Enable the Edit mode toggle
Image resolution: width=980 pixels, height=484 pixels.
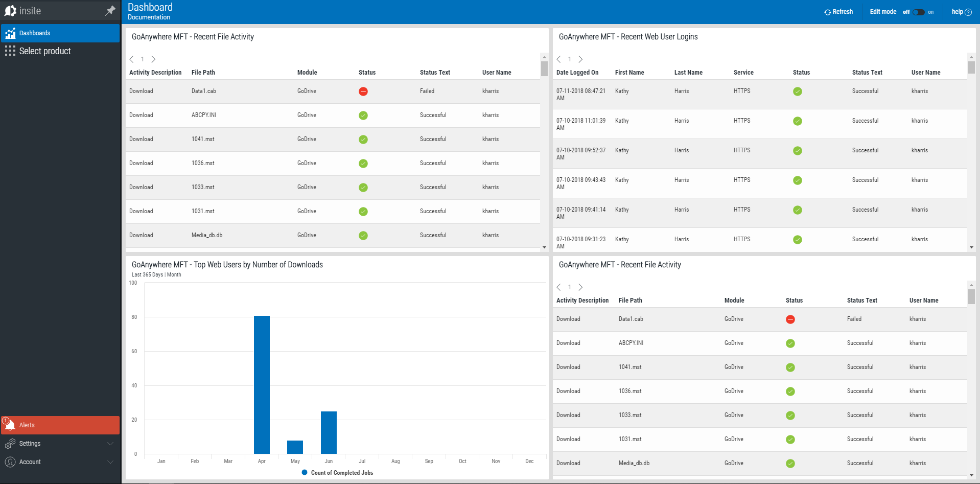[918, 11]
